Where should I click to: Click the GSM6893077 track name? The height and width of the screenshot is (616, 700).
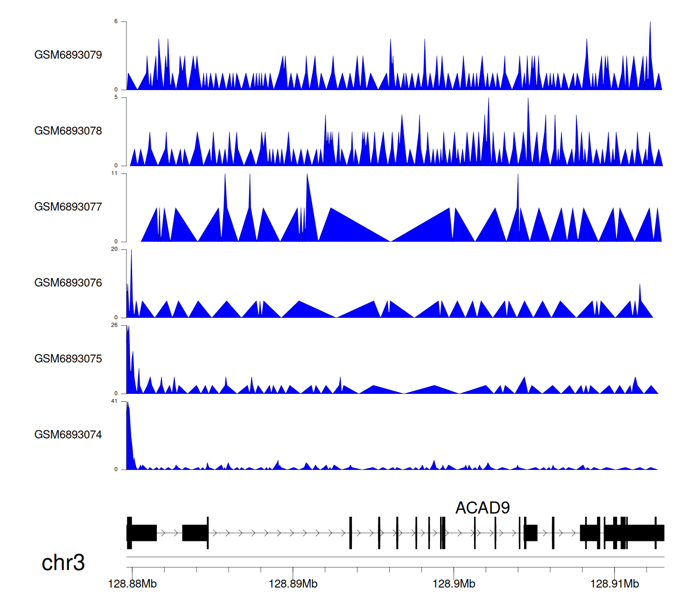[68, 207]
